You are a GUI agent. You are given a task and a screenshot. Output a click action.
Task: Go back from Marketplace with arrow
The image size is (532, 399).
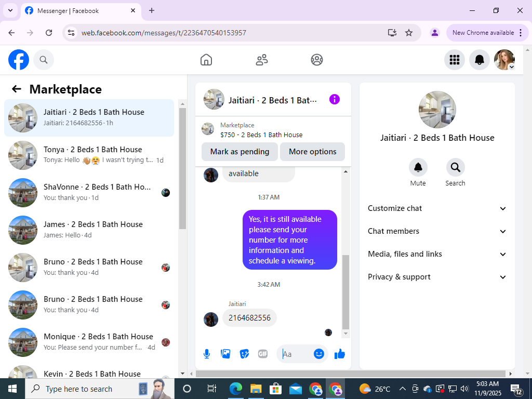(x=16, y=89)
